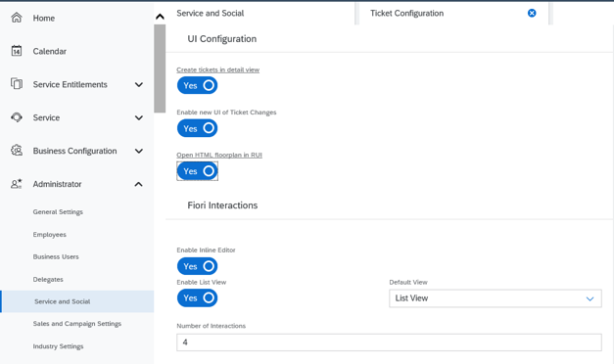Click the scroll up arrow above sidebar scrollbar

pyautogui.click(x=160, y=17)
